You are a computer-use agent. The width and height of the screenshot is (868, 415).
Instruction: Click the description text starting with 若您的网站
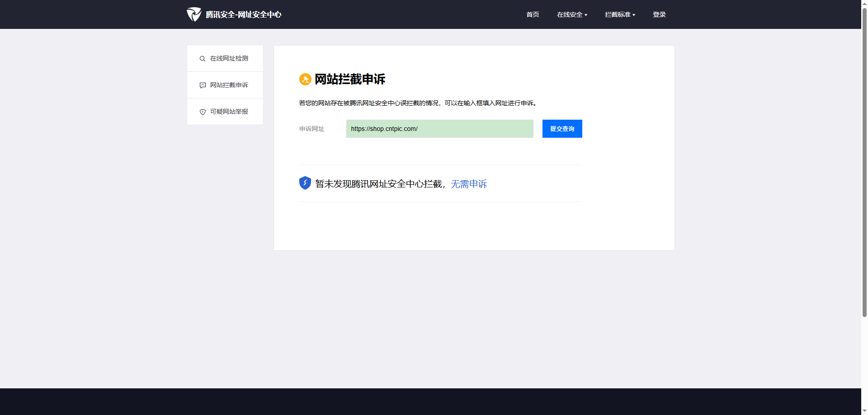pos(418,103)
